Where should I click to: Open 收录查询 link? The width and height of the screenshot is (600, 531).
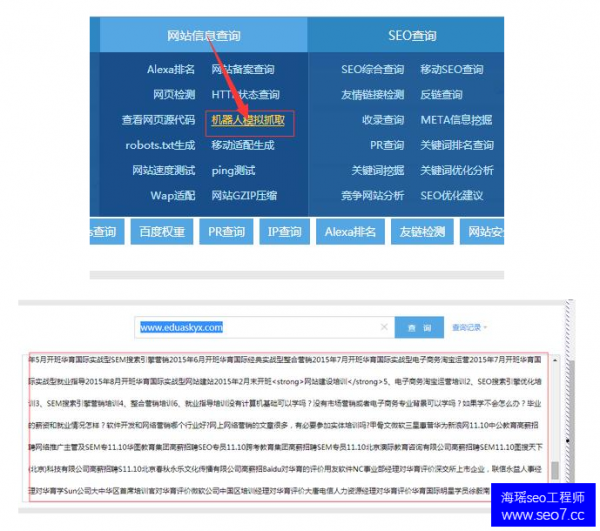click(x=383, y=120)
